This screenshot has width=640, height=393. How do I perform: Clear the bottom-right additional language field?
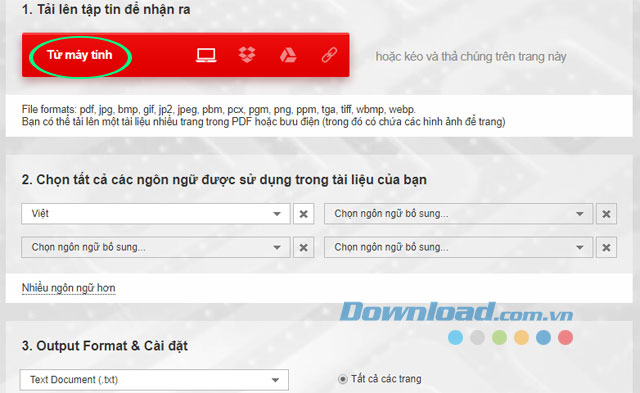coord(606,247)
